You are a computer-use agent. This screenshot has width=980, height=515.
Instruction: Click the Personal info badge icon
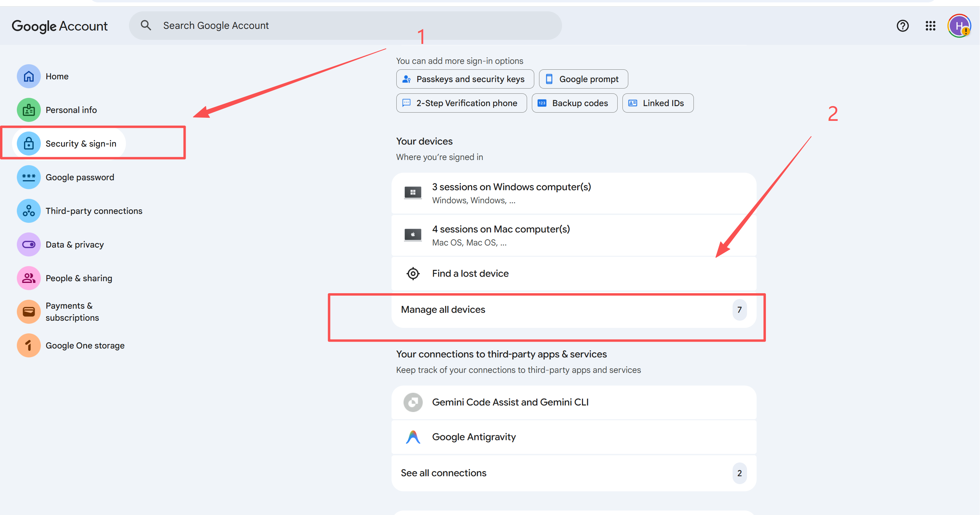(28, 110)
